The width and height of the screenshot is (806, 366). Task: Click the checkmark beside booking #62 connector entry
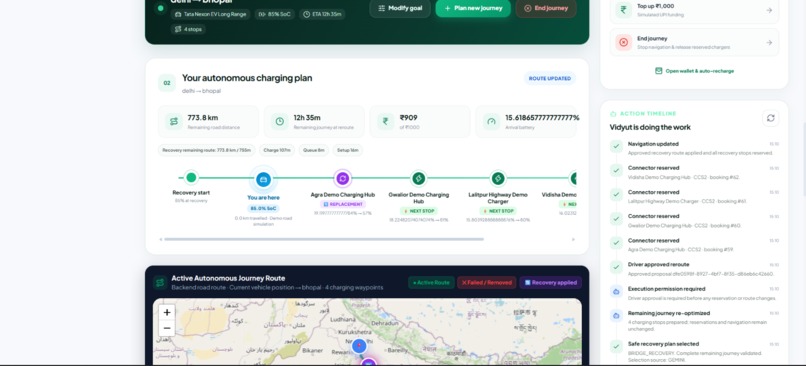pos(616,171)
